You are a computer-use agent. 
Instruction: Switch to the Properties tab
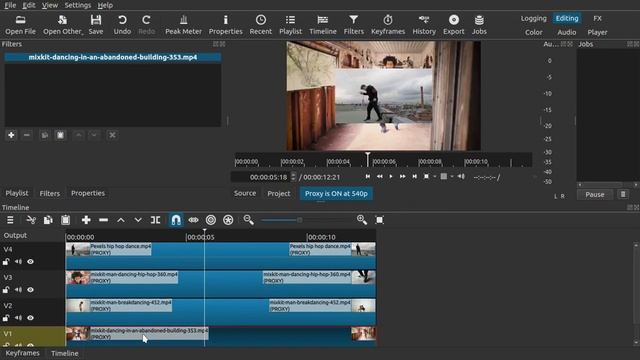click(88, 193)
